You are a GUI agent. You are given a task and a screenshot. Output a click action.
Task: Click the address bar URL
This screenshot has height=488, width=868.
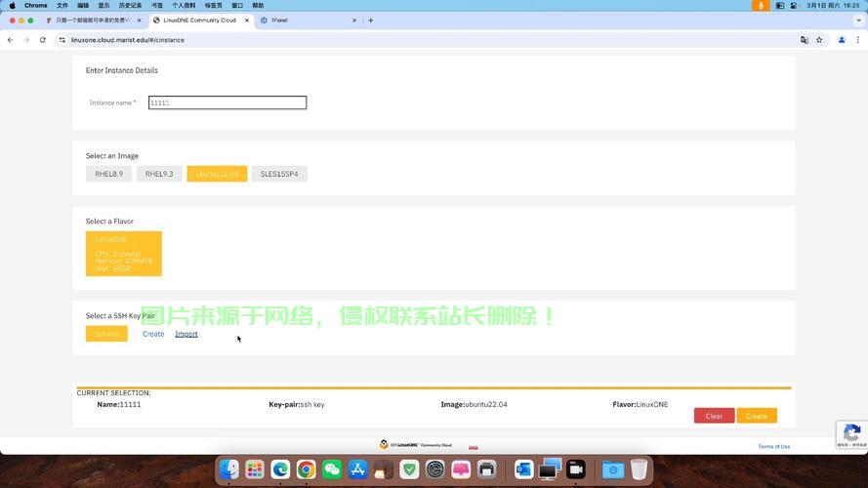pos(128,40)
